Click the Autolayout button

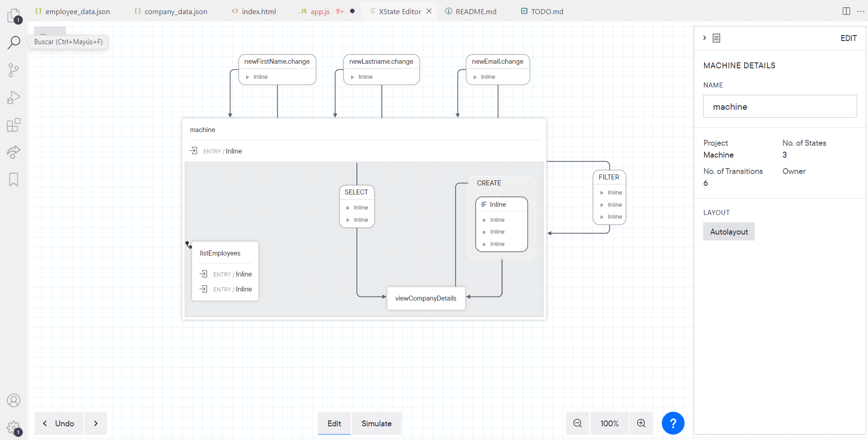(729, 231)
